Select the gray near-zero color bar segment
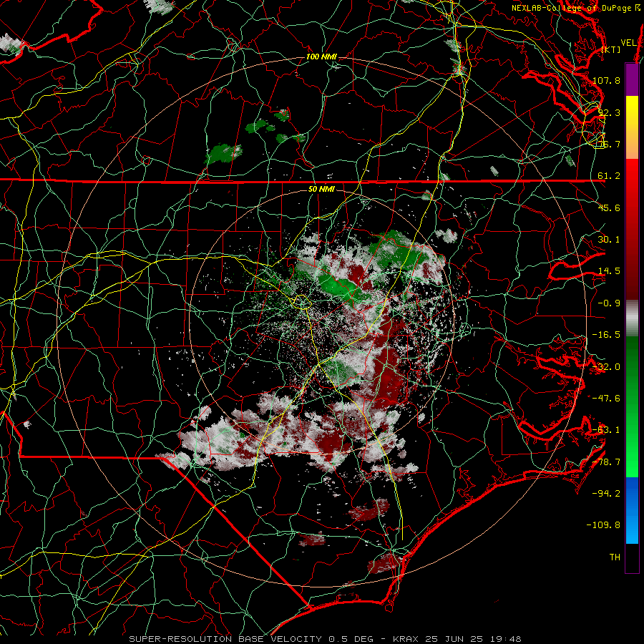Screen dimensions: 644x644 pyautogui.click(x=632, y=316)
